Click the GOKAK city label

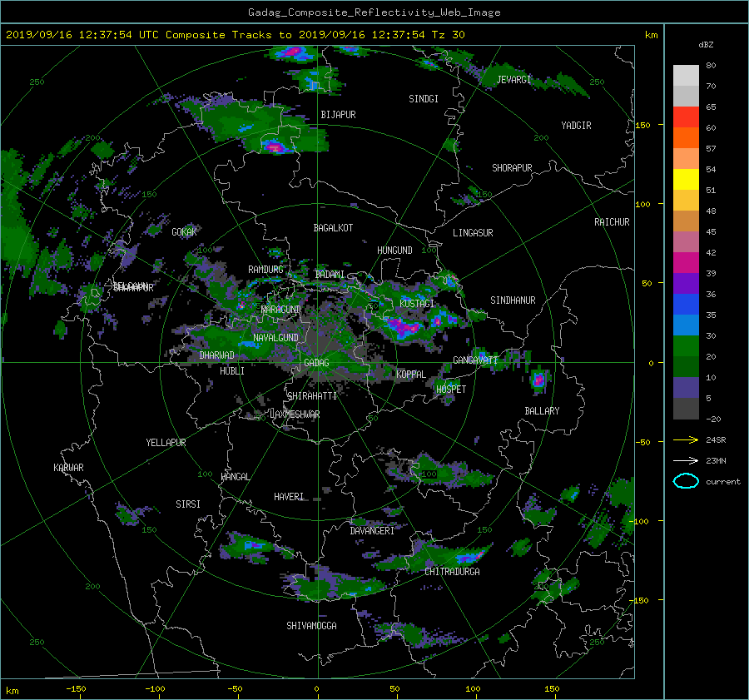185,232
